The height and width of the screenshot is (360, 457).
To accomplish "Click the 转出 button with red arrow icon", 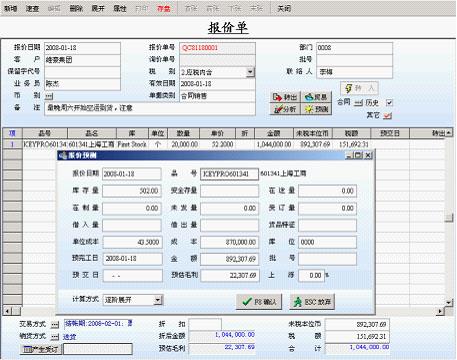I will [285, 97].
